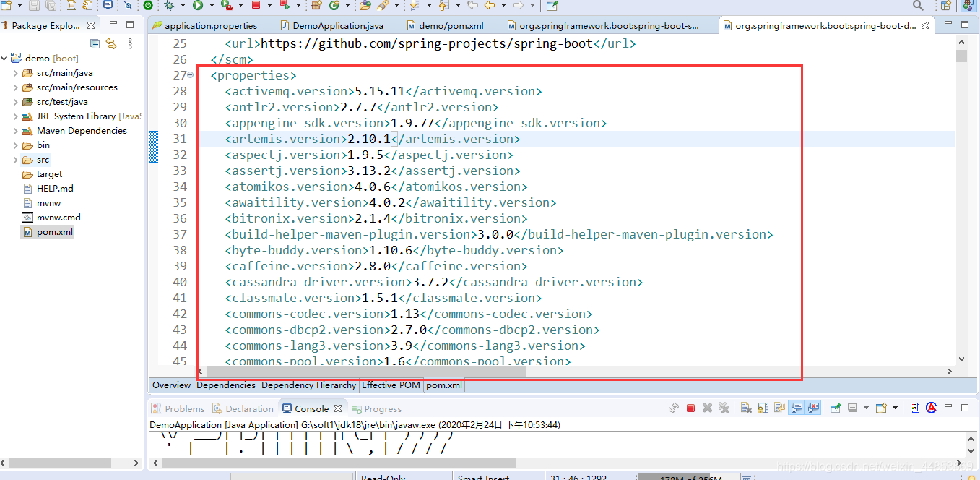Screen dimensions: 980x480
Task: Close the spring-boot-d... editor tab
Action: (926, 25)
